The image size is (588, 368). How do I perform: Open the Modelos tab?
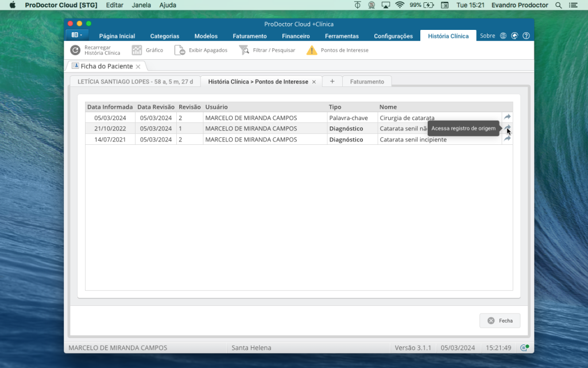click(206, 36)
